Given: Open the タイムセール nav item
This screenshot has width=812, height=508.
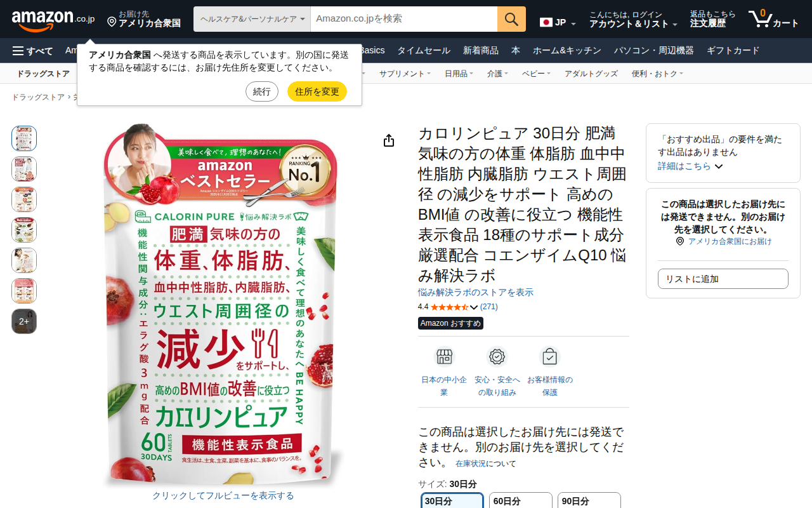Looking at the screenshot, I should point(424,51).
